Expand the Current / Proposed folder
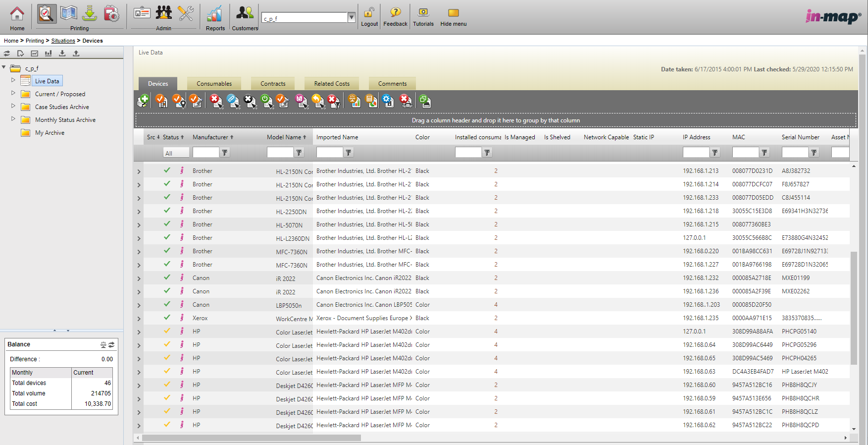 tap(13, 93)
